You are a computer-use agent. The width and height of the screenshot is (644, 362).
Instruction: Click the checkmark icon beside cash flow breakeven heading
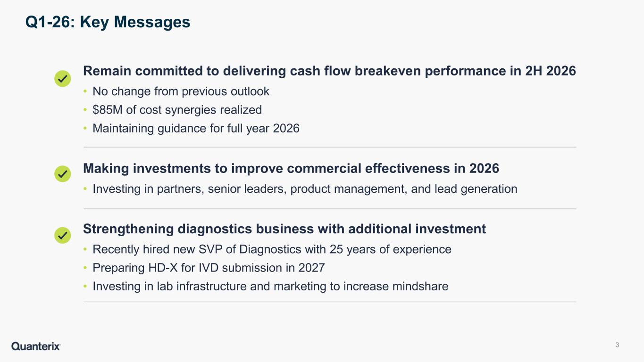tap(62, 79)
